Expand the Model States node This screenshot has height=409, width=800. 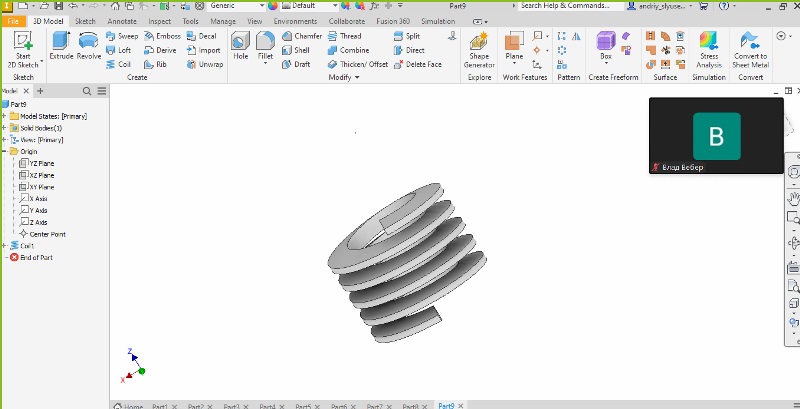click(5, 116)
